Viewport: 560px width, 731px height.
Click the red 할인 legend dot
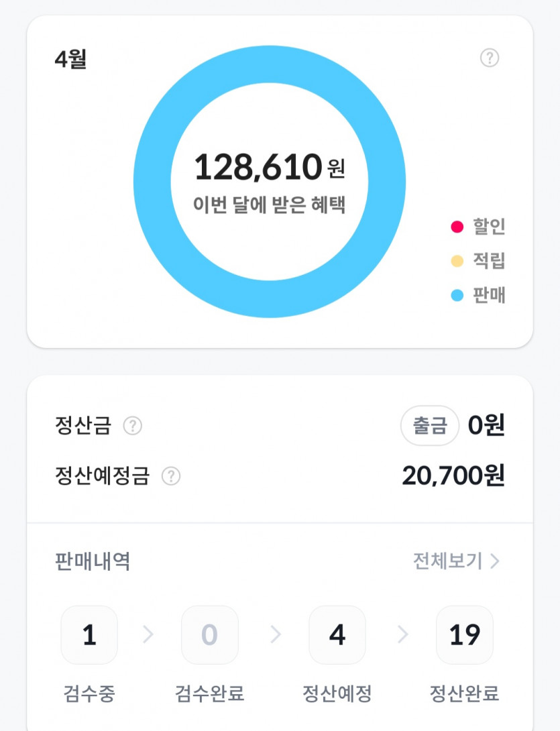457,227
